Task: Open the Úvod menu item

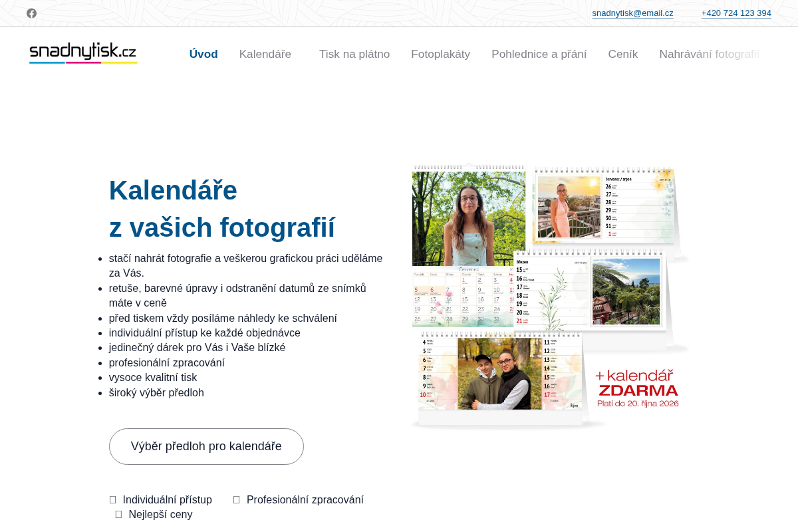Action: 203,55
